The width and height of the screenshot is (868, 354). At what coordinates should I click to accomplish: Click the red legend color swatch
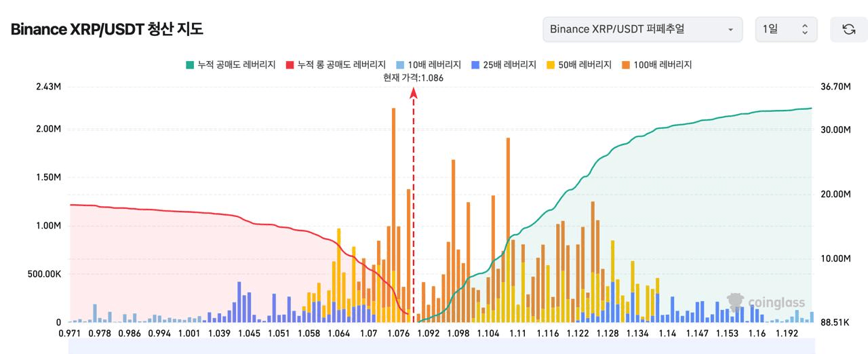coord(290,64)
